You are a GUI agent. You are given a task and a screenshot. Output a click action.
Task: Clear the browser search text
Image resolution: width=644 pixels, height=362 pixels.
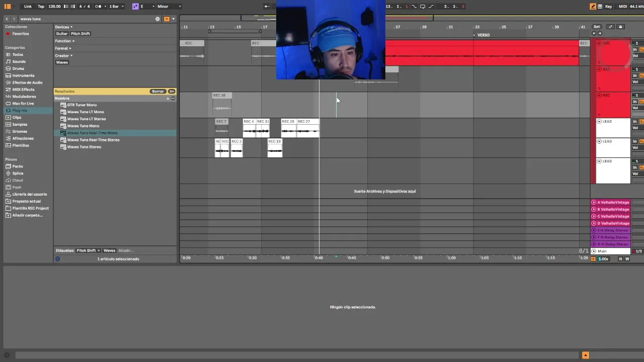[157, 19]
